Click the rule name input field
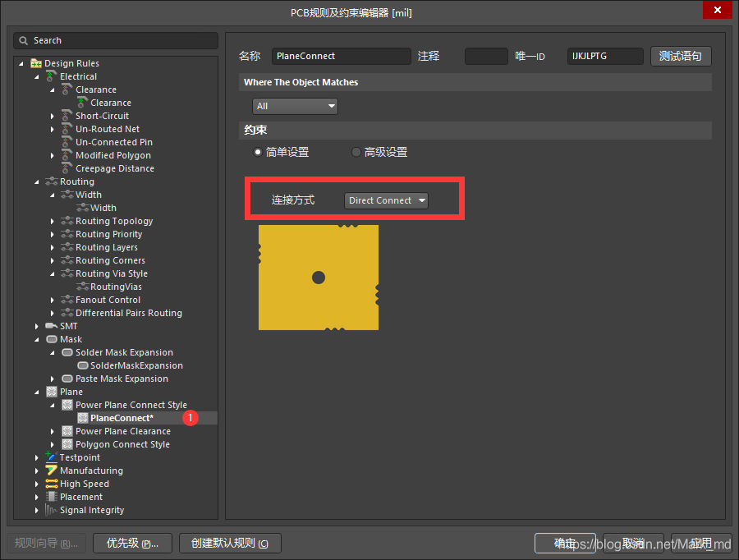Viewport: 739px width, 560px height. (x=341, y=56)
